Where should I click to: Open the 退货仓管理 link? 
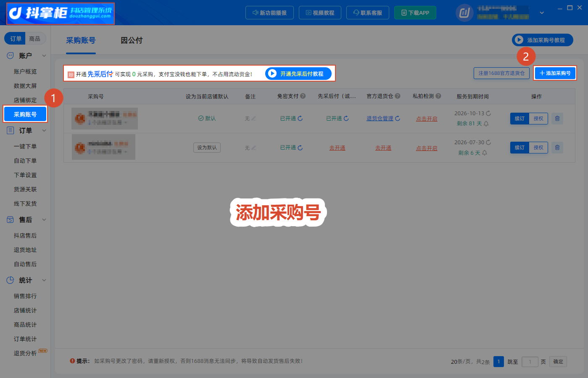[380, 119]
